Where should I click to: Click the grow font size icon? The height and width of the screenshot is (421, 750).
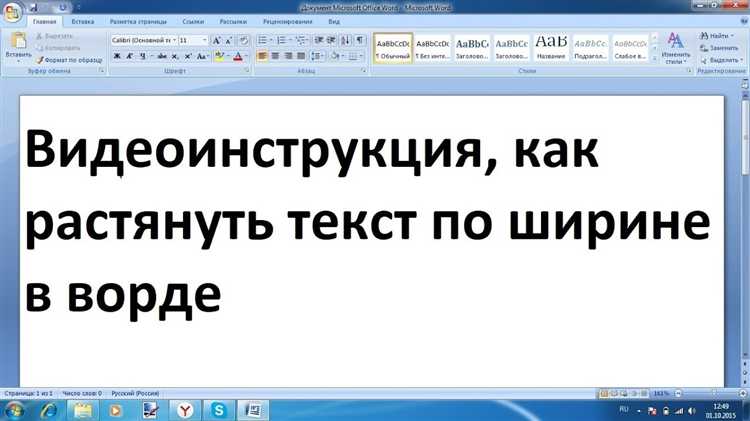(x=216, y=40)
